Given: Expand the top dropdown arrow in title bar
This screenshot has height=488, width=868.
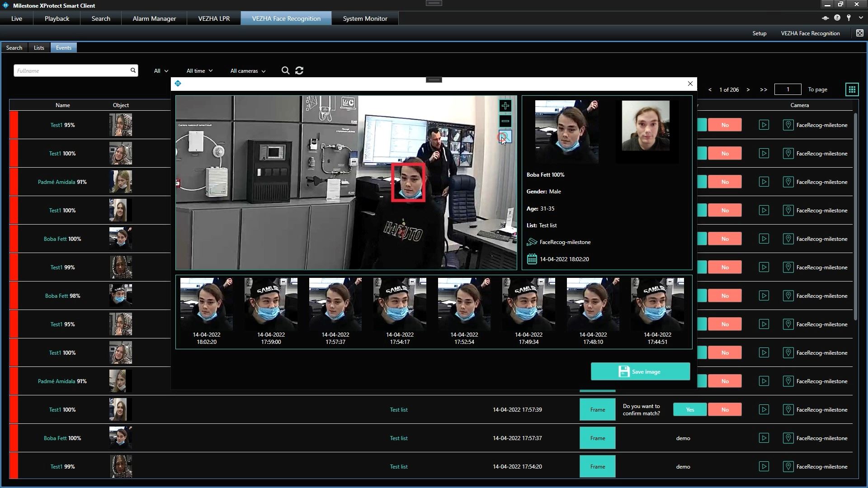Looking at the screenshot, I should point(861,18).
